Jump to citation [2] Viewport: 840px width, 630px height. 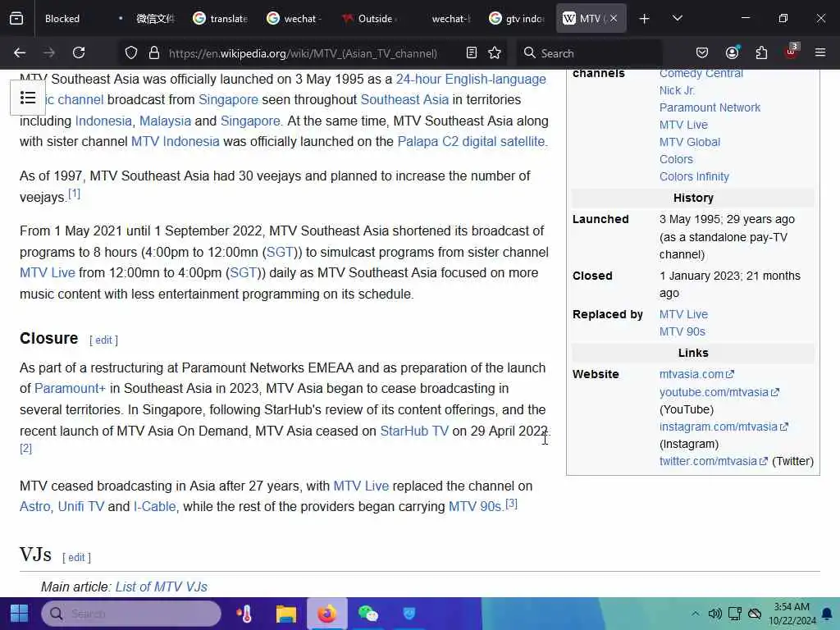coord(25,449)
